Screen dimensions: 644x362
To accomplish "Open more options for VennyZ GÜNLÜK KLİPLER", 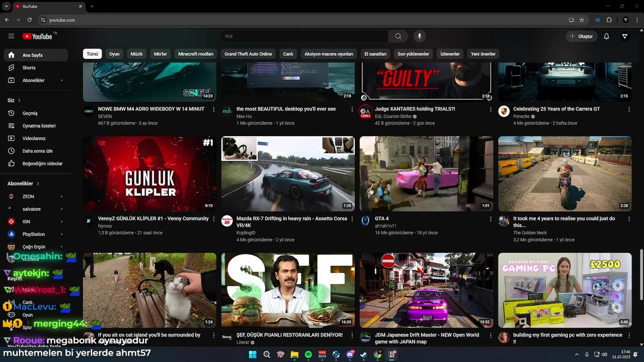I will pyautogui.click(x=214, y=219).
